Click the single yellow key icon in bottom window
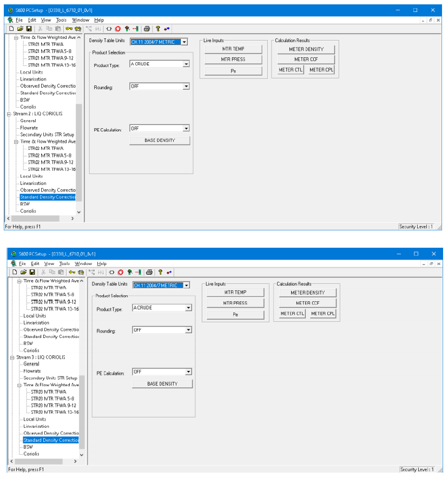The image size is (448, 477). 72,272
